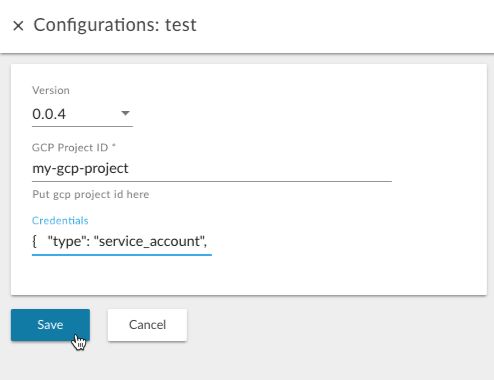
Task: Click the blue underline beneath Credentials
Action: coord(122,255)
